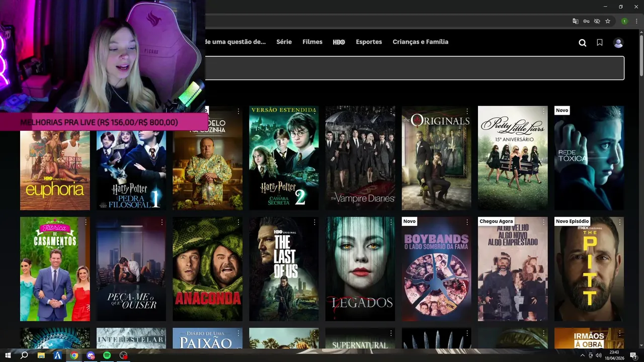This screenshot has width=644, height=362.
Task: Switch to Spotify in the taskbar
Action: point(107,355)
